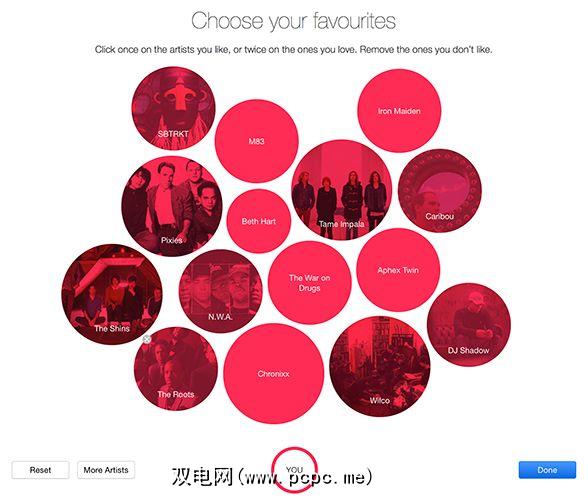Like the M83 artist bubble
Image resolution: width=588 pixels, height=500 pixels.
pos(256,141)
